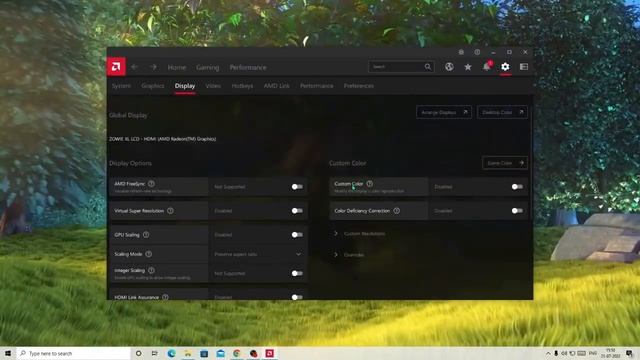Show hidden system tray icons
Image resolution: width=640 pixels, height=360 pixels.
pos(548,353)
